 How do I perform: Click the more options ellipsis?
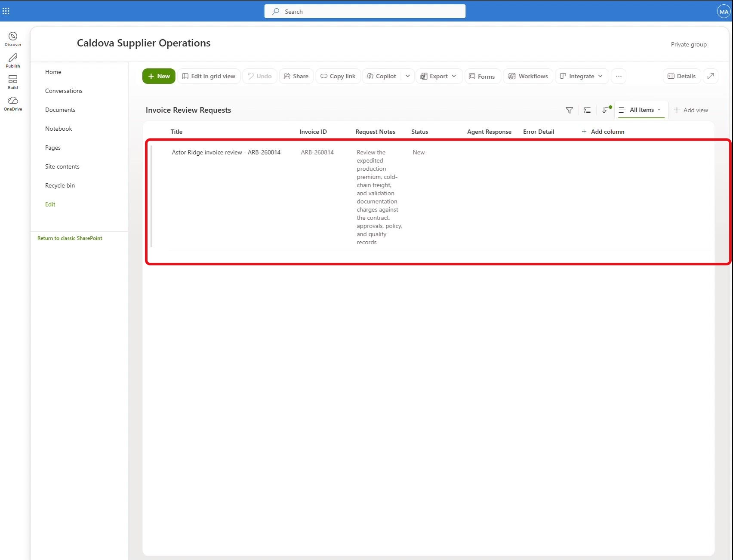[x=619, y=76]
